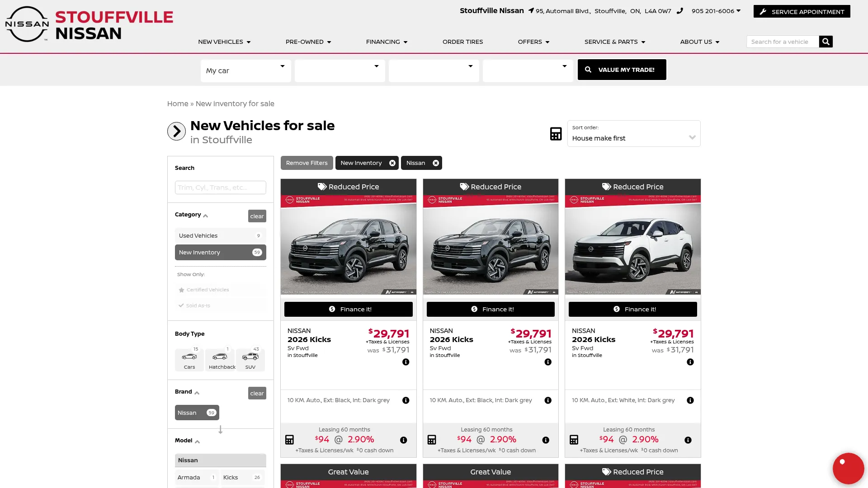868x488 pixels.
Task: Open the New Vehicles menu
Action: (224, 42)
